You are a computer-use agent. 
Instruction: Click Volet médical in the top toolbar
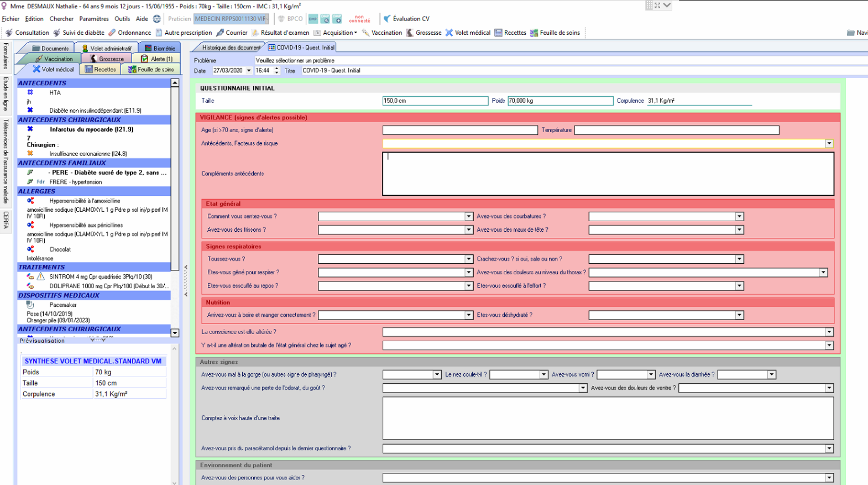click(468, 33)
